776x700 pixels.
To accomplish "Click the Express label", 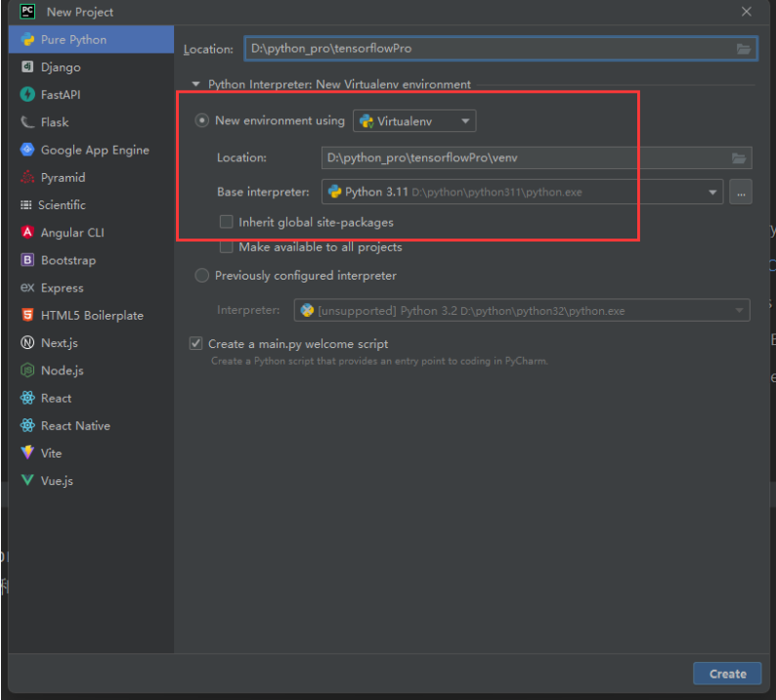I will [62, 288].
